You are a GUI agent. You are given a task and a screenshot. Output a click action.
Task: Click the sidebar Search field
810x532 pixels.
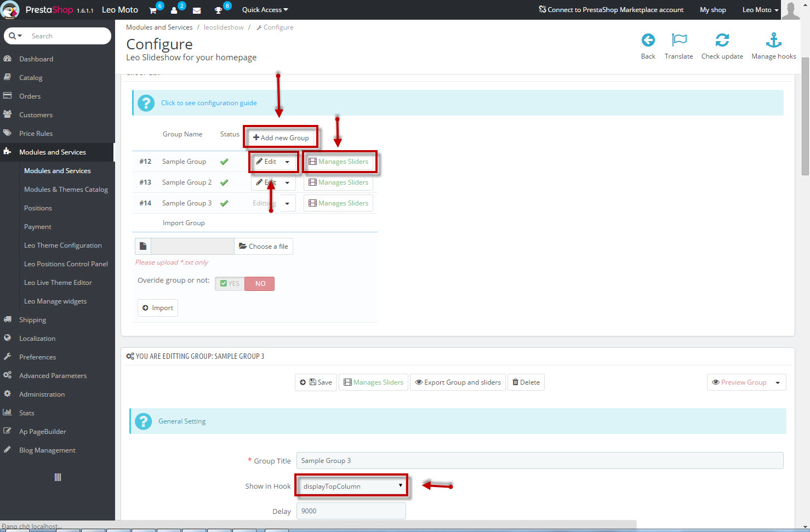69,36
